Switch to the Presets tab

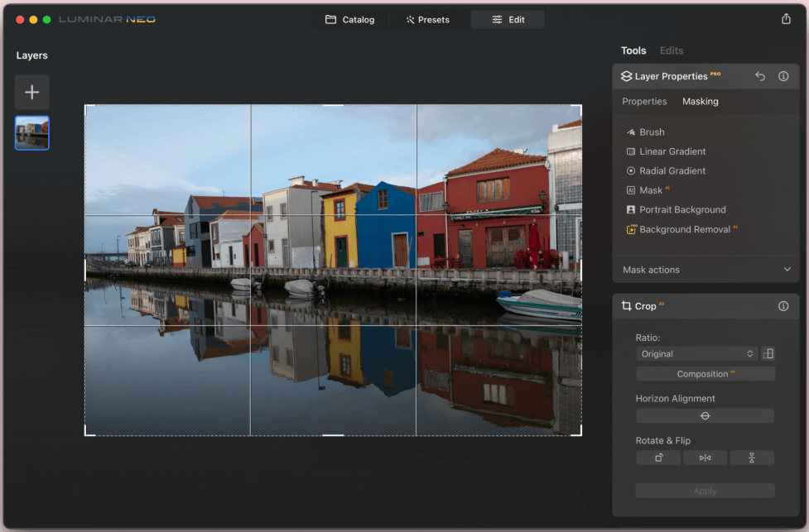(x=427, y=20)
